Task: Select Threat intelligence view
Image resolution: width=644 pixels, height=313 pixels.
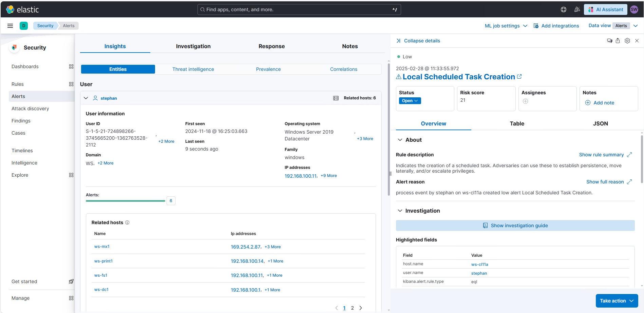Action: pyautogui.click(x=193, y=69)
